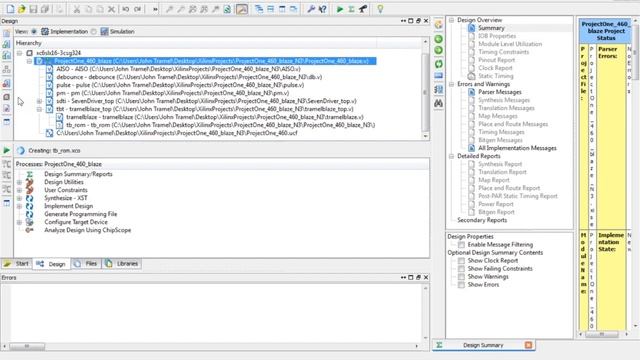Collapse the tbt tramelblaze_top node
Image resolution: width=640 pixels, height=360 pixels.
pyautogui.click(x=39, y=109)
